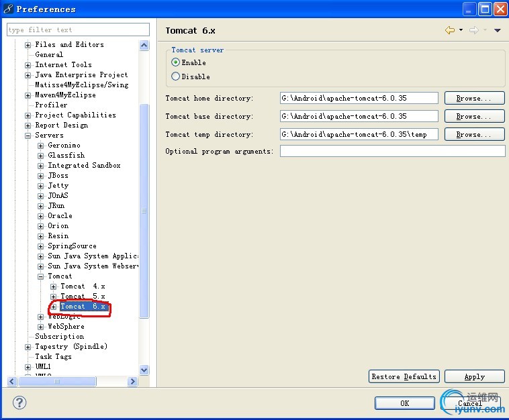Select the Disable radio button
This screenshot has height=420, width=509.
click(x=175, y=76)
